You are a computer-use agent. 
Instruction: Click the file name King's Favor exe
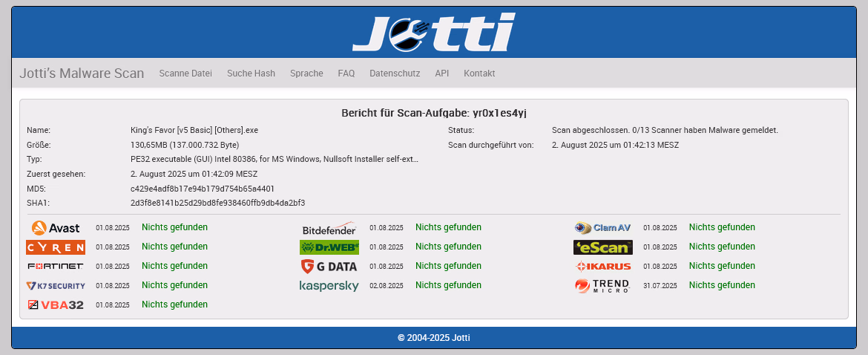(x=194, y=131)
